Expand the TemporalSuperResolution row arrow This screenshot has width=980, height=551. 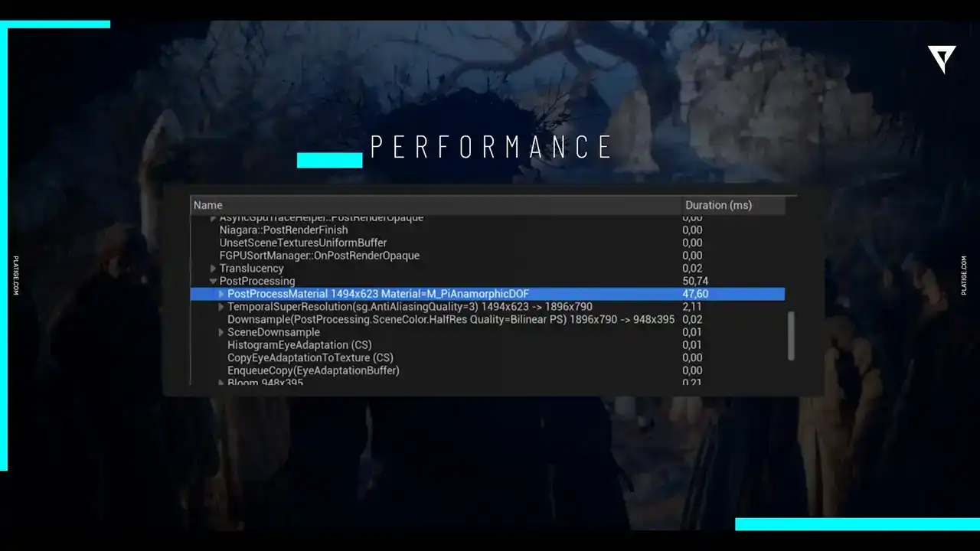[221, 308]
